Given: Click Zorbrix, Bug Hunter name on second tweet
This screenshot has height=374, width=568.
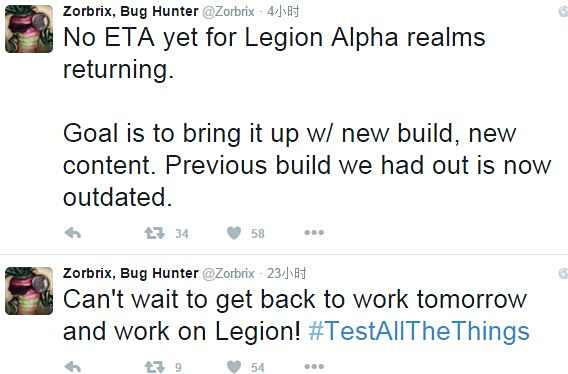Looking at the screenshot, I should coord(131,273).
